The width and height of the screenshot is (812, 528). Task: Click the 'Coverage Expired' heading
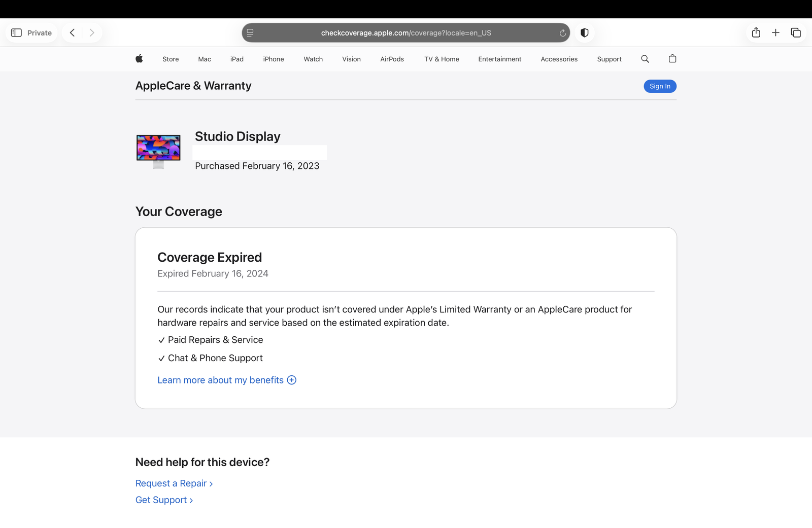click(210, 257)
